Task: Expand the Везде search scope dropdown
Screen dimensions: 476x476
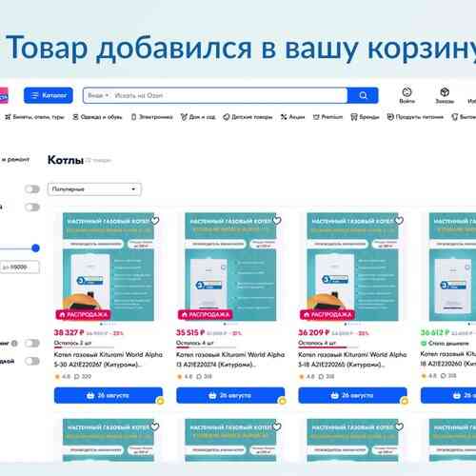Action: [x=98, y=95]
